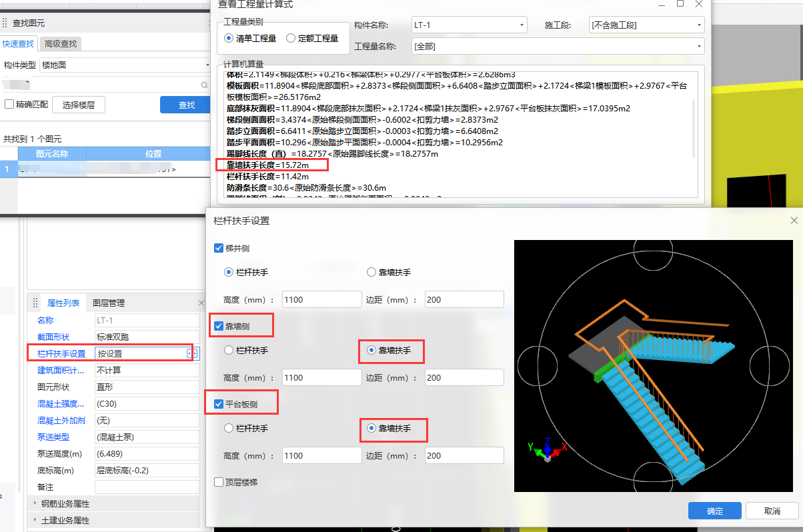Open 工程量名称 [全部] dropdown

point(558,47)
